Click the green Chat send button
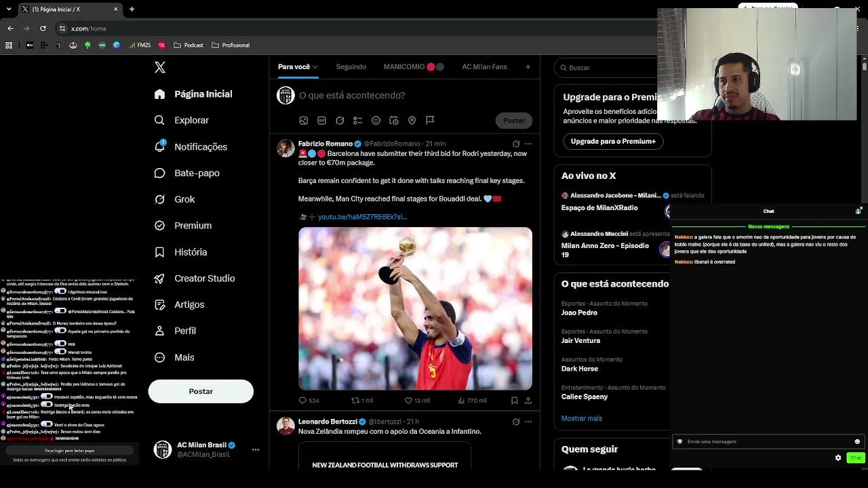 coord(856,458)
